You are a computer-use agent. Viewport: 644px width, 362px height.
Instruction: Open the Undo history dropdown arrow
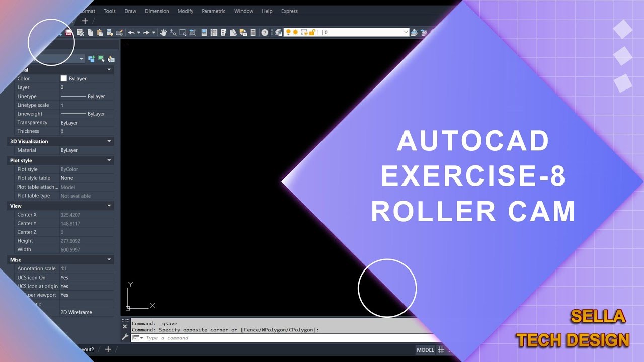(x=138, y=33)
